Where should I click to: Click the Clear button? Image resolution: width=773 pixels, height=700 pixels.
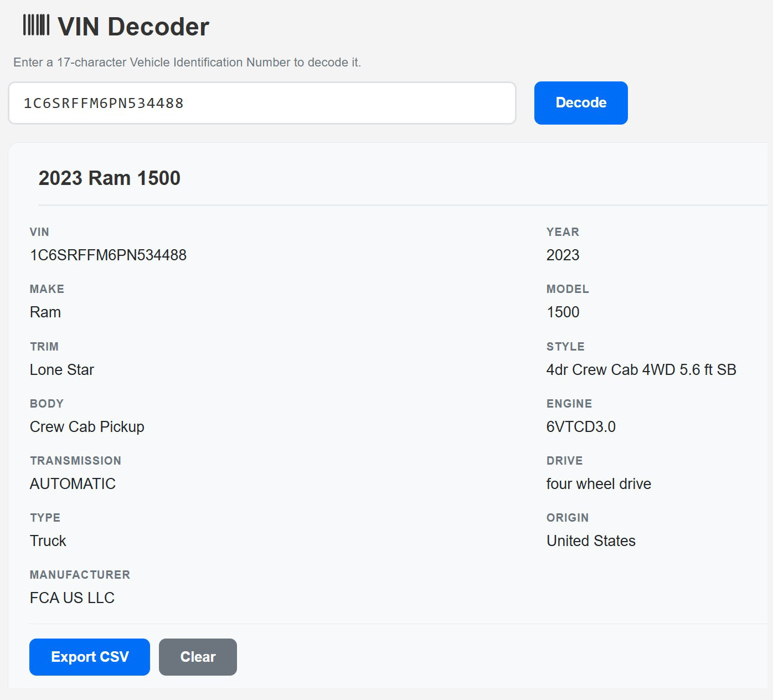pyautogui.click(x=198, y=657)
